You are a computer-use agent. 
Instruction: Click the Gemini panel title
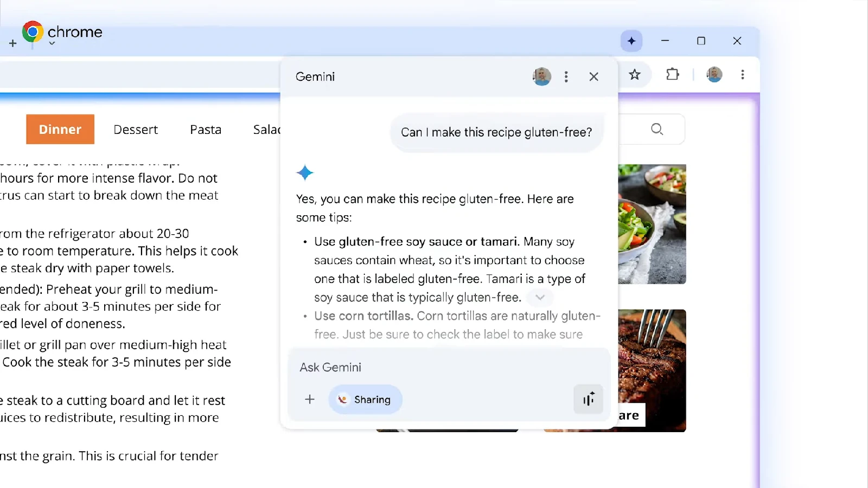pyautogui.click(x=315, y=76)
